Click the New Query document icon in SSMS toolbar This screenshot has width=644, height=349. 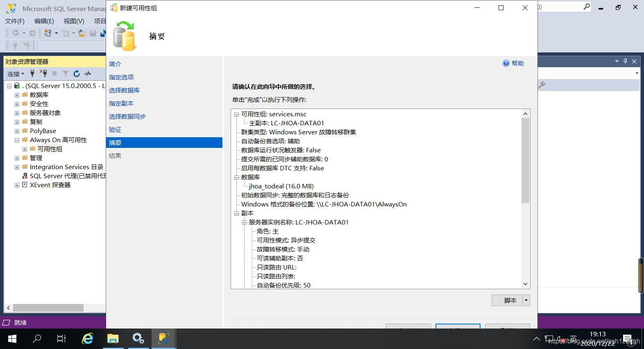pos(48,33)
